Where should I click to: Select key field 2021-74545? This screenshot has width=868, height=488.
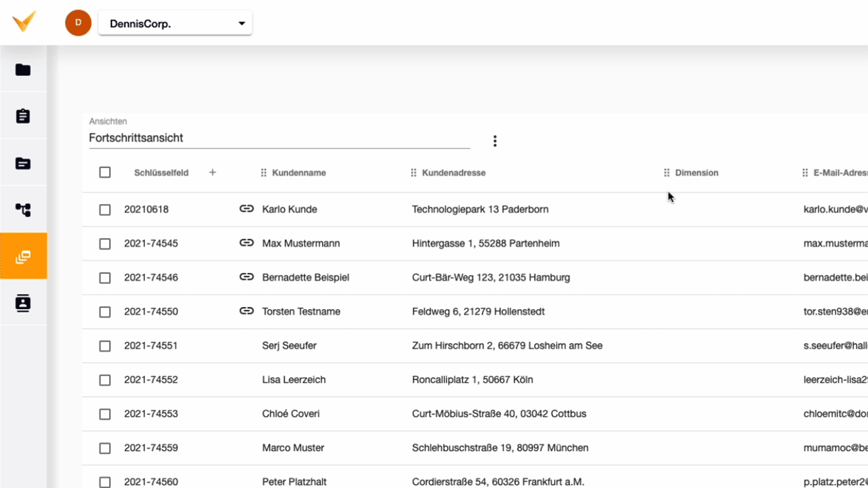(151, 243)
